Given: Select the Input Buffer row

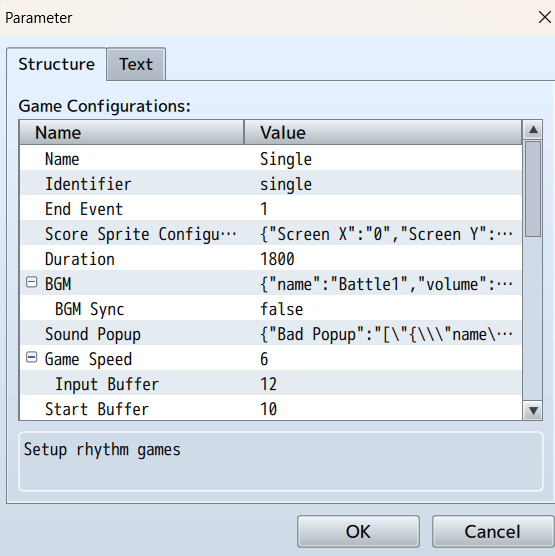Looking at the screenshot, I should [271, 384].
